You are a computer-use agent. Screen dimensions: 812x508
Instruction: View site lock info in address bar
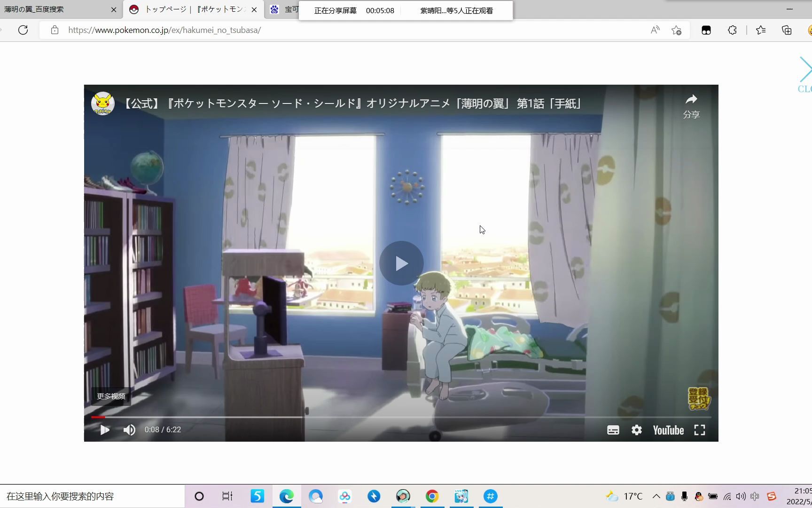point(55,30)
